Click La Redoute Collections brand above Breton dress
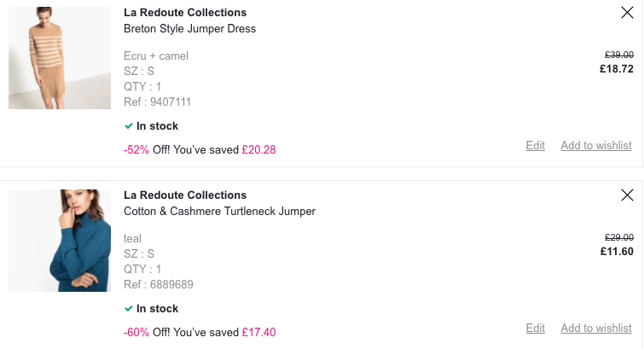 [185, 13]
